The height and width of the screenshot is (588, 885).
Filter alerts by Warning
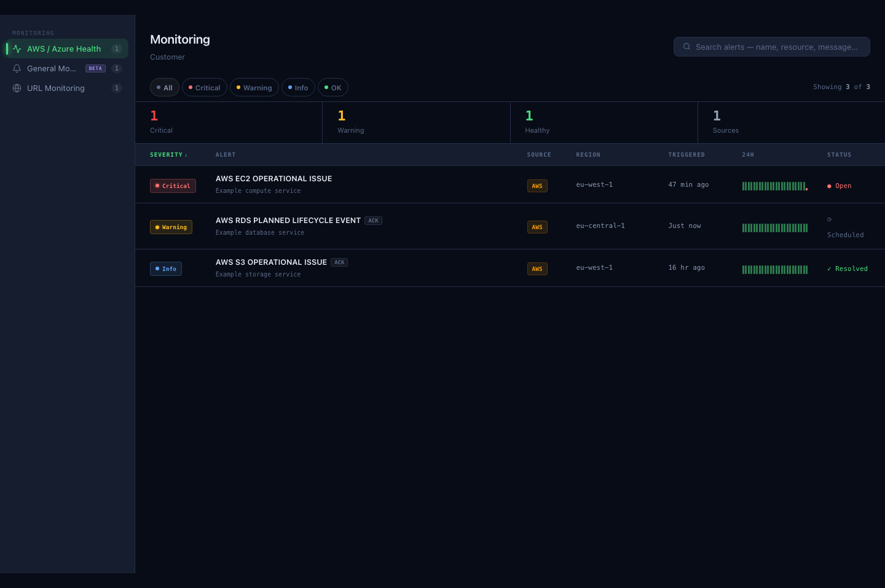[254, 88]
